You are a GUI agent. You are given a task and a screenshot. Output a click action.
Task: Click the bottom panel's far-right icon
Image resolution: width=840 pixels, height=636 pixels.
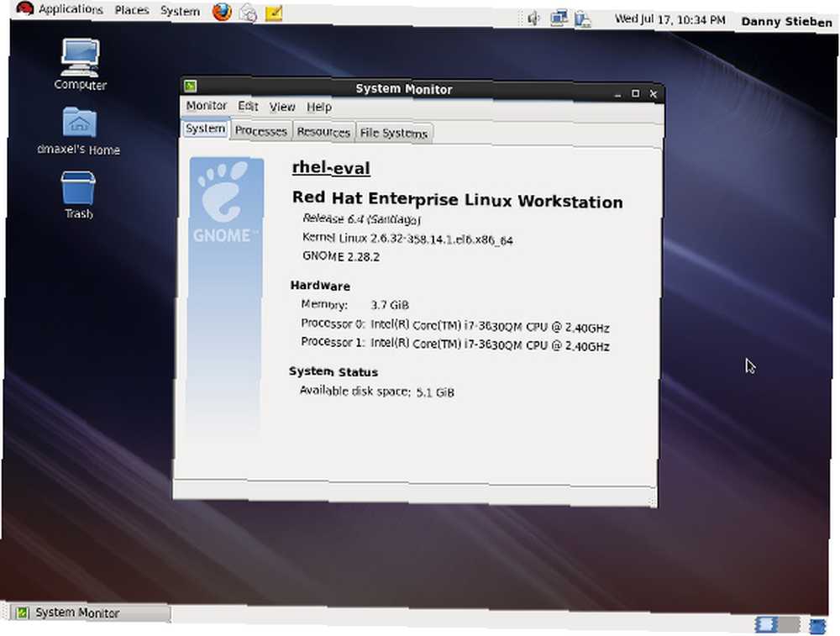click(817, 625)
